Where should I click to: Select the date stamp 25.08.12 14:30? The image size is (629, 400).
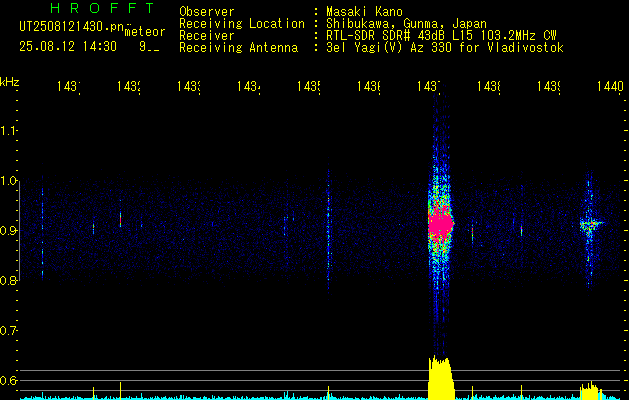68,47
